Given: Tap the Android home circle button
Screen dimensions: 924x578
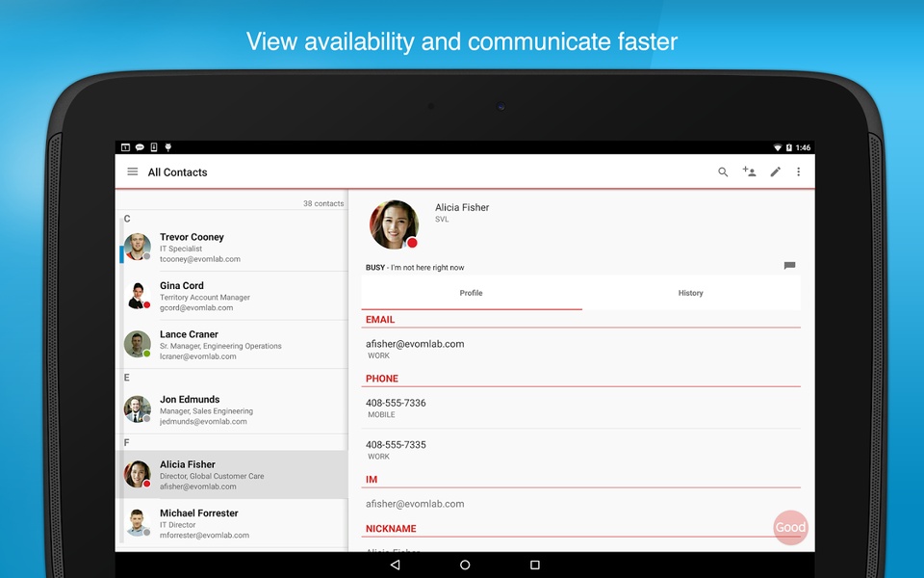Looking at the screenshot, I should tap(465, 565).
